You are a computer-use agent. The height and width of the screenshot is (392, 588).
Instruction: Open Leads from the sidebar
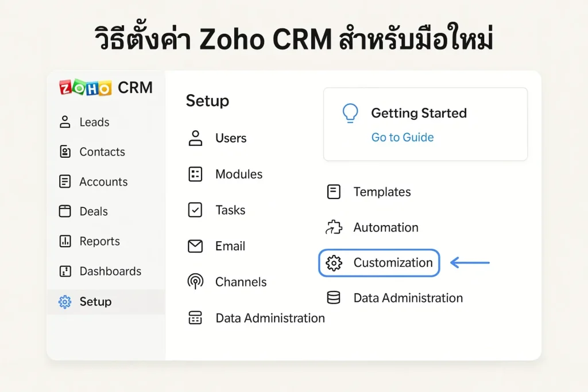(x=94, y=122)
